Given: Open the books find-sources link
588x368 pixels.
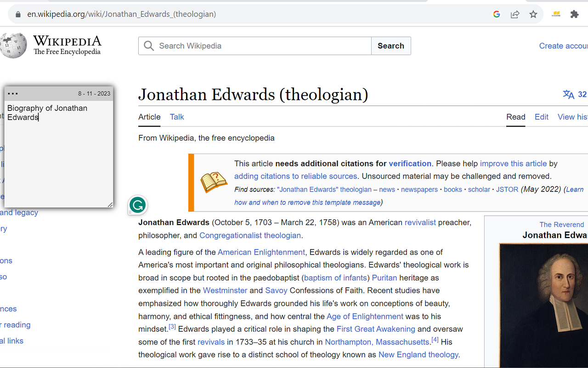Looking at the screenshot, I should tap(453, 190).
